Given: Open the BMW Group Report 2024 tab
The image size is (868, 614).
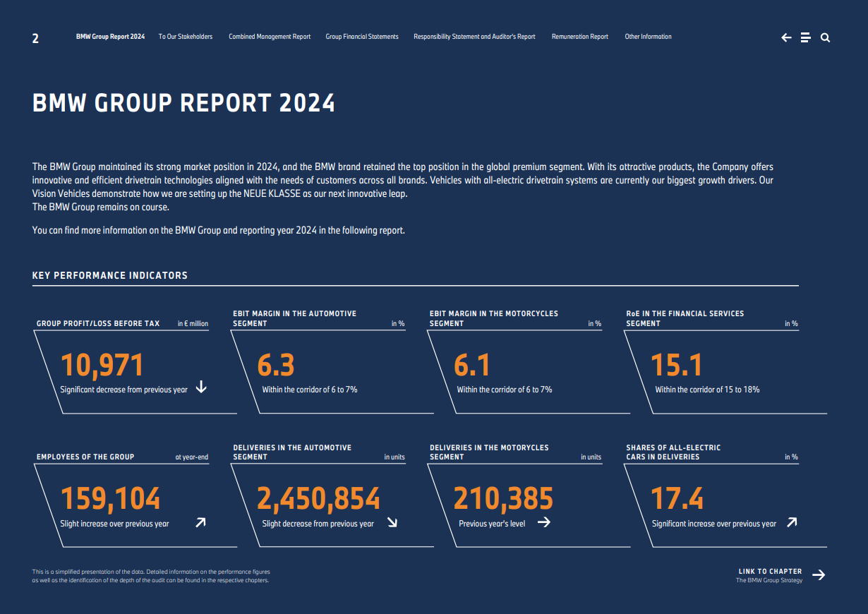Looking at the screenshot, I should pyautogui.click(x=110, y=37).
